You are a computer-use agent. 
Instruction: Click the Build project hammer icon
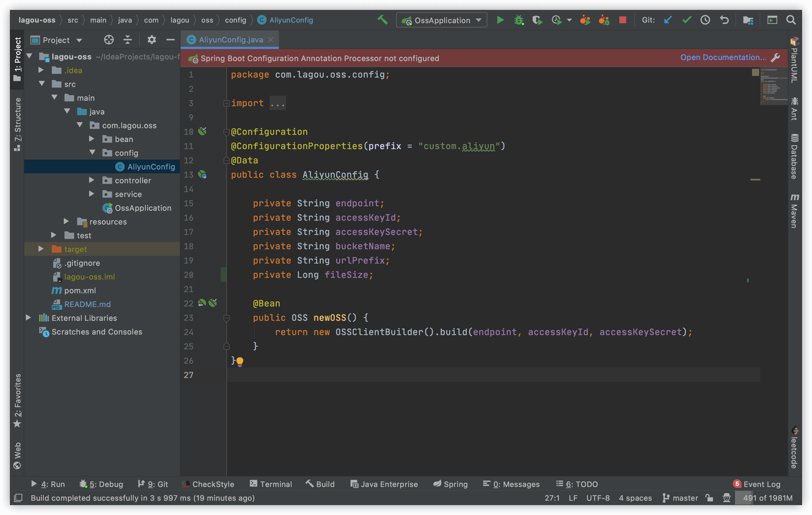point(382,20)
